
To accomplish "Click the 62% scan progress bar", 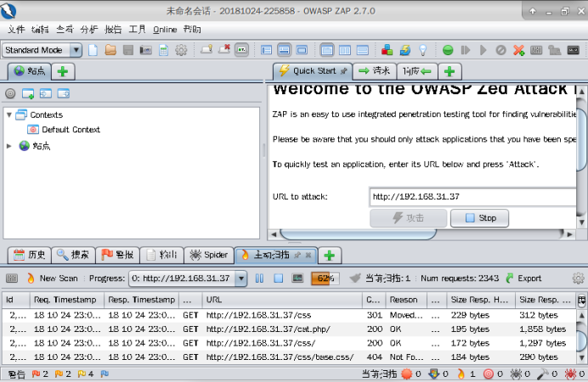I will pyautogui.click(x=325, y=278).
